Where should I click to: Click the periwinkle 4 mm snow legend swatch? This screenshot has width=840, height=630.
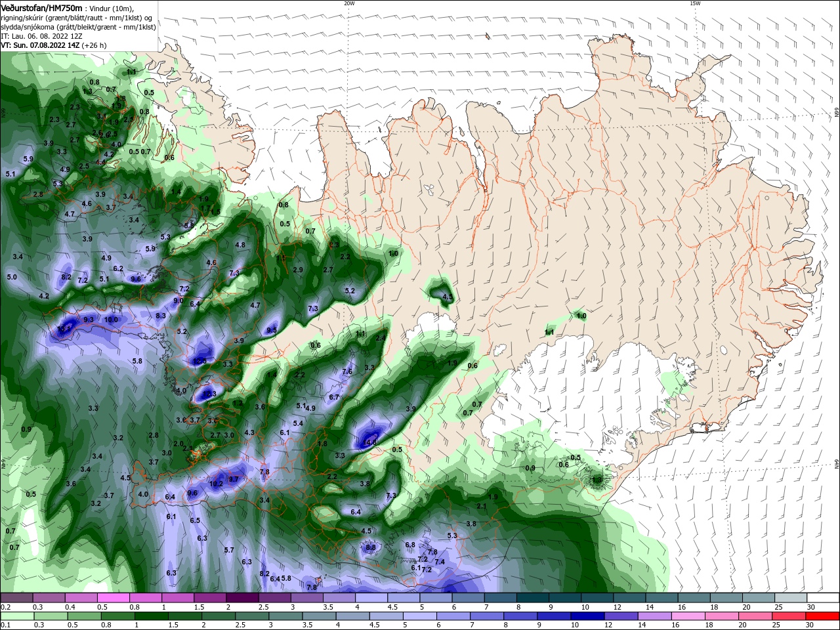[x=371, y=598]
